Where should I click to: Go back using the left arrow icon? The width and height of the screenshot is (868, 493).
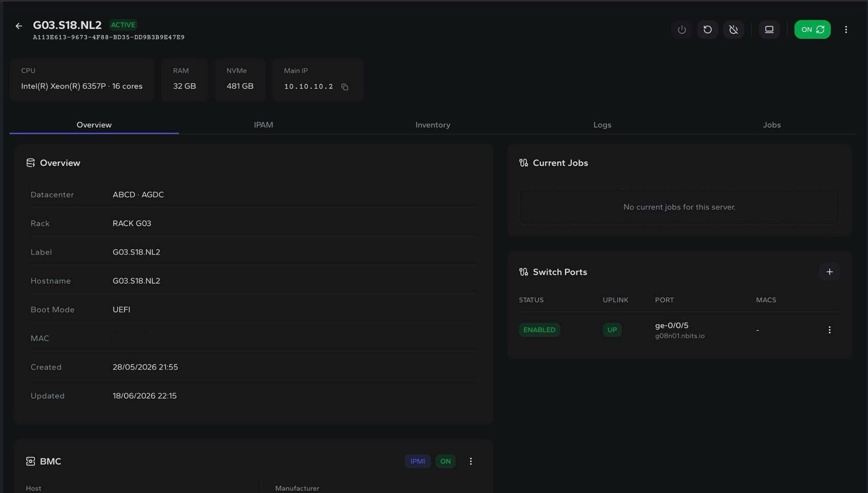(x=19, y=26)
